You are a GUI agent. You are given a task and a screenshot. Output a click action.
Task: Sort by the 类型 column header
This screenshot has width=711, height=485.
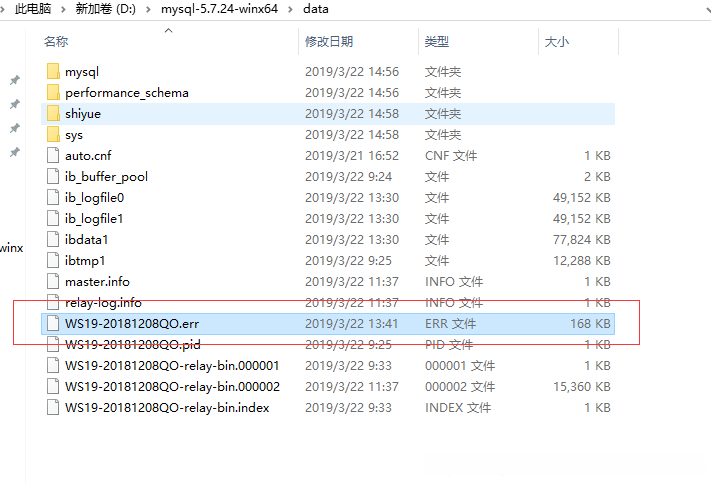437,42
